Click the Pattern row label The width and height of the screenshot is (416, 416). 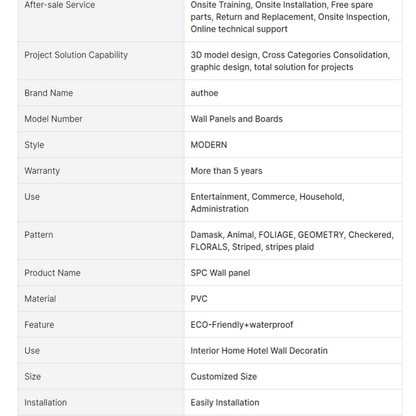[x=39, y=235]
